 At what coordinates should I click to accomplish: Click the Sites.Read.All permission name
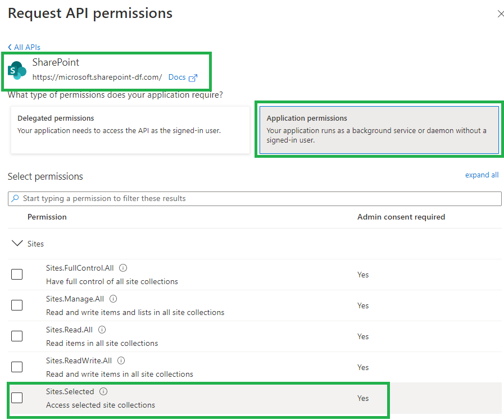[69, 330]
